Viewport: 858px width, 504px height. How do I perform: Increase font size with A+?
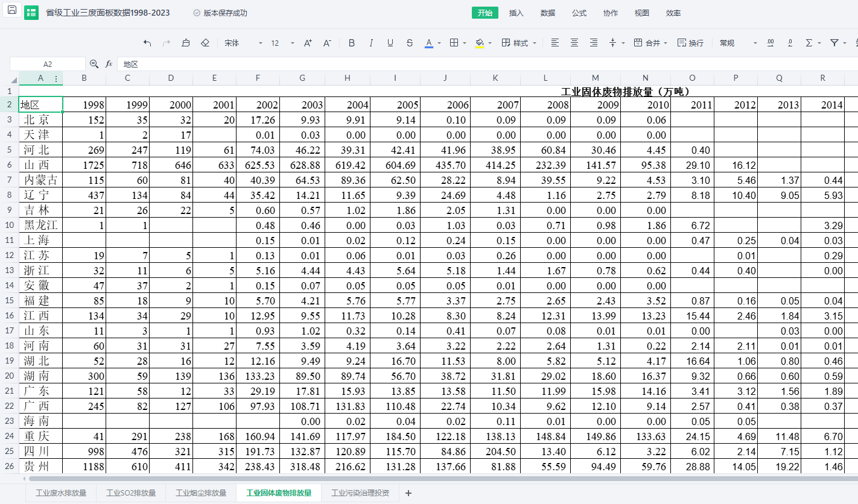(308, 43)
